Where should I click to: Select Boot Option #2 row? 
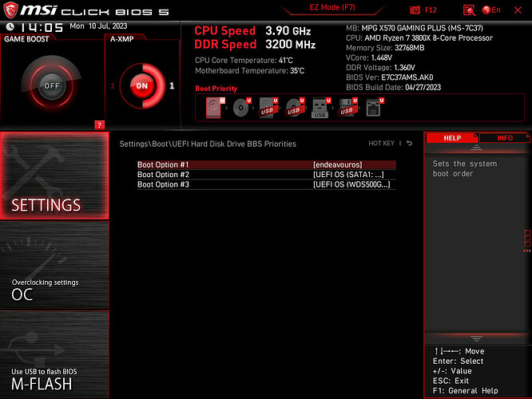pyautogui.click(x=266, y=175)
